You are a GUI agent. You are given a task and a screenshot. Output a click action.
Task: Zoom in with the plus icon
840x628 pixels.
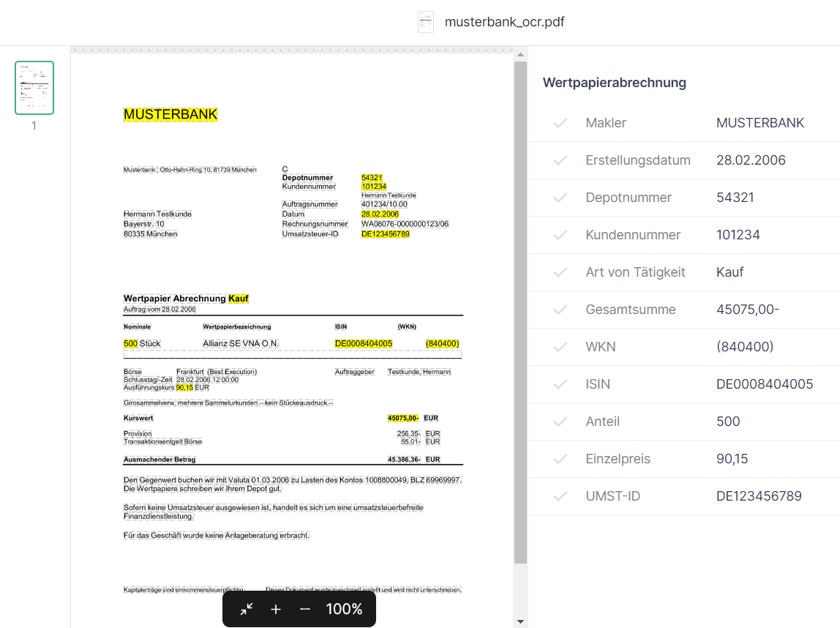pos(276,609)
